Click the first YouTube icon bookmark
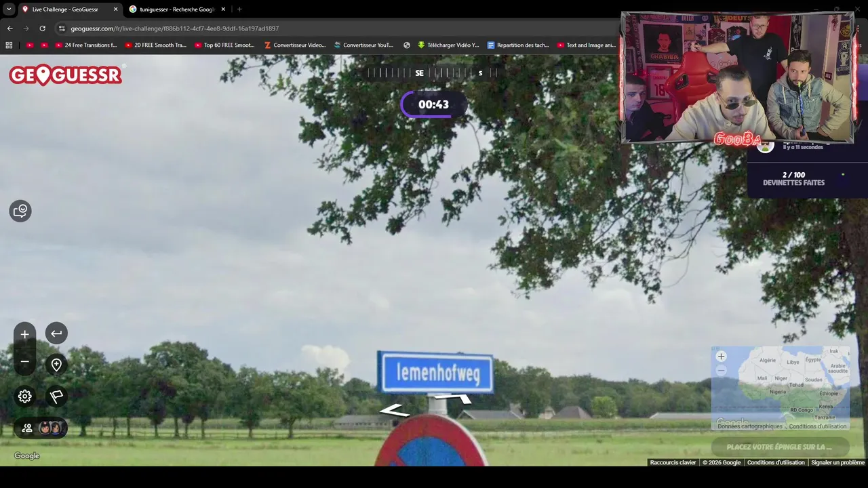Image resolution: width=868 pixels, height=488 pixels. [x=30, y=45]
